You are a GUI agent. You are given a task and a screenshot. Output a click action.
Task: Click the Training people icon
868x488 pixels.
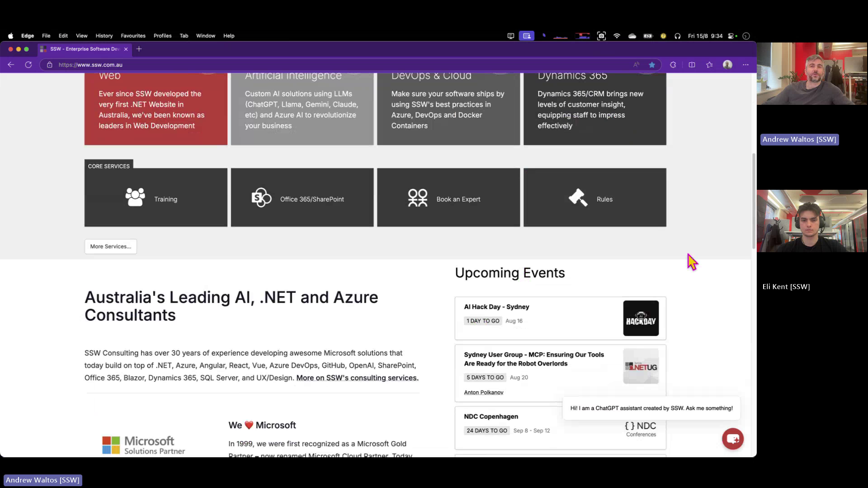[x=135, y=197]
